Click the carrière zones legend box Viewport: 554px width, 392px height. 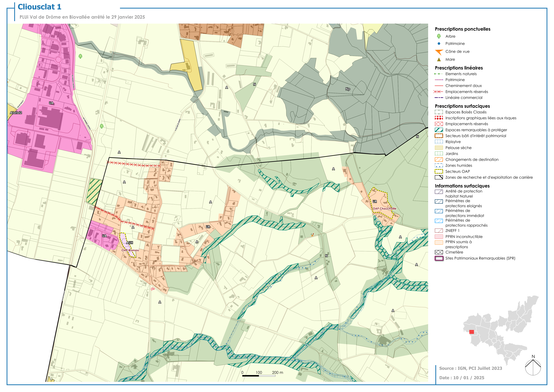point(439,177)
